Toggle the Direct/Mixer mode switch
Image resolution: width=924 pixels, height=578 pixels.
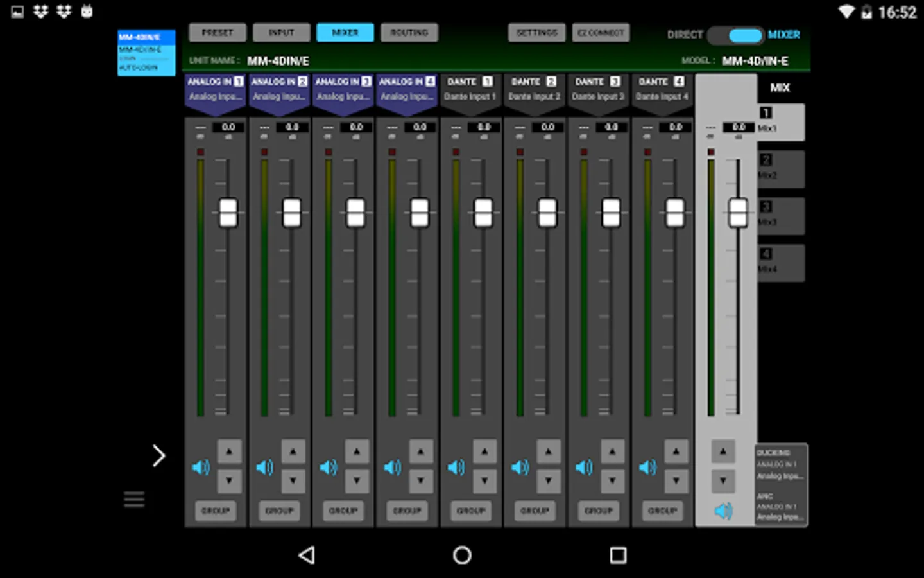click(735, 35)
